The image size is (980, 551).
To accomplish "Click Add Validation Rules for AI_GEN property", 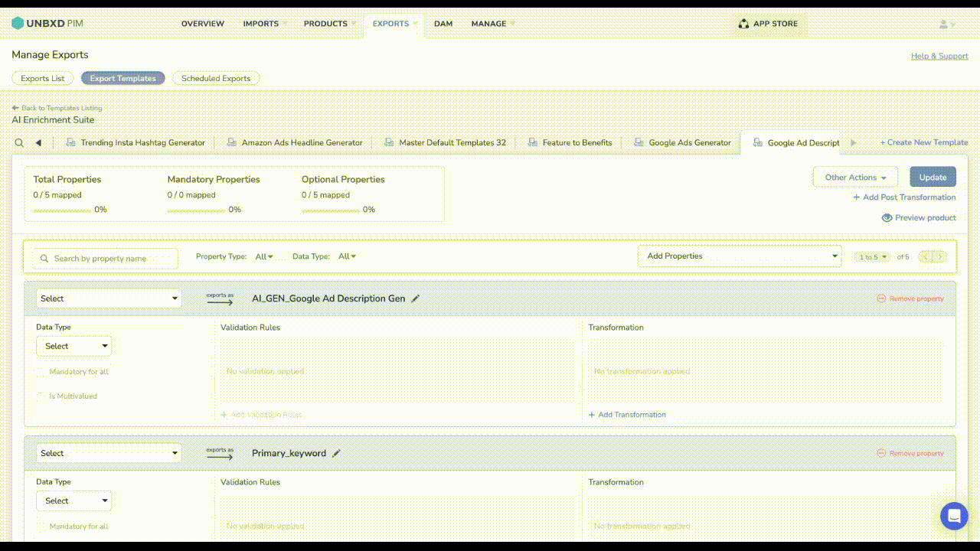I will pyautogui.click(x=261, y=415).
